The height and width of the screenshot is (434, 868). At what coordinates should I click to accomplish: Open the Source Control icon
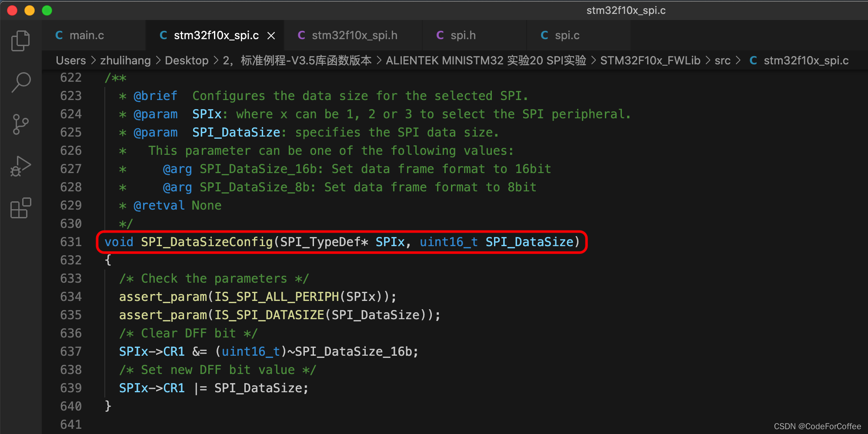pyautogui.click(x=20, y=124)
